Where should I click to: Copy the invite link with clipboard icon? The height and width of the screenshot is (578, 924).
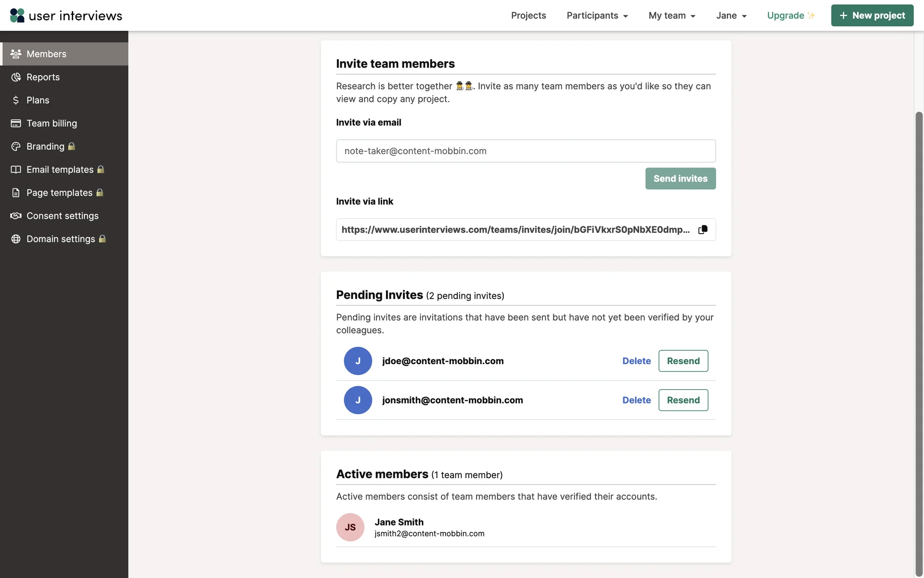tap(703, 230)
